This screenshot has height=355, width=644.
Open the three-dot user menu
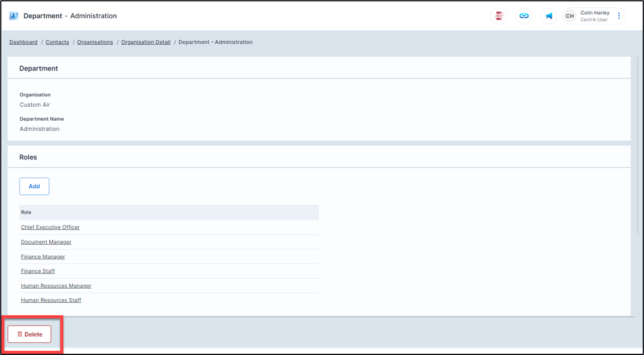(x=619, y=16)
